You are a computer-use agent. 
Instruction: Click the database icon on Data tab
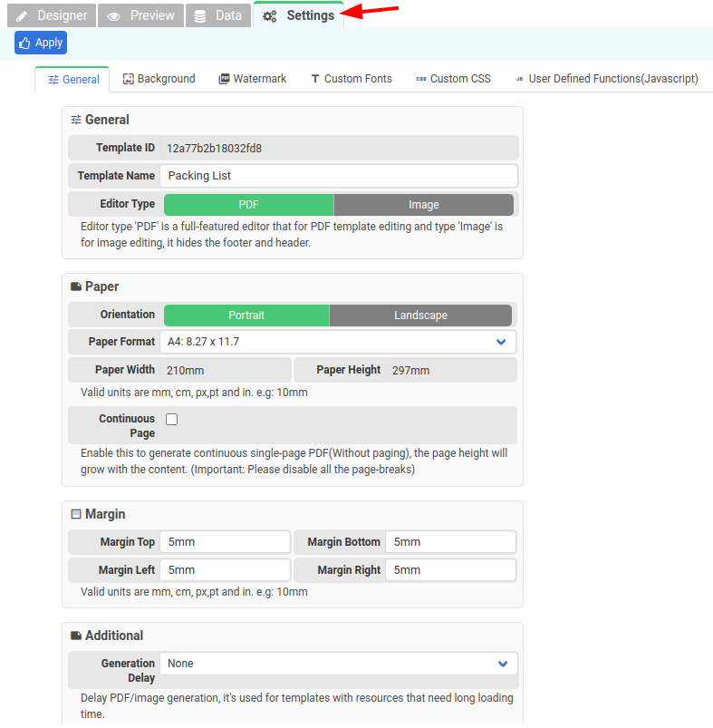tap(200, 16)
